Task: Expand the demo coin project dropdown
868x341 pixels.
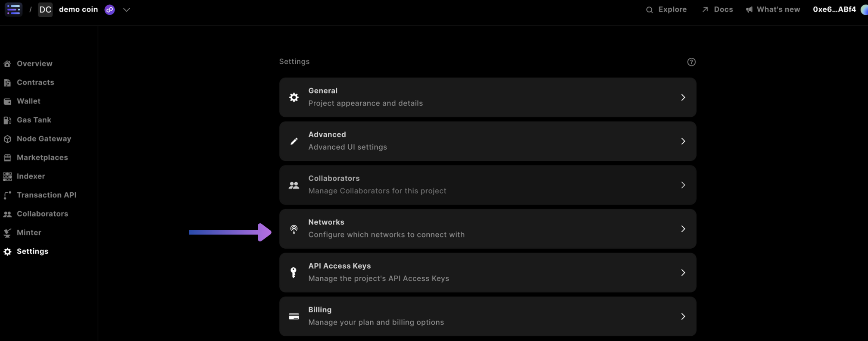Action: tap(126, 9)
